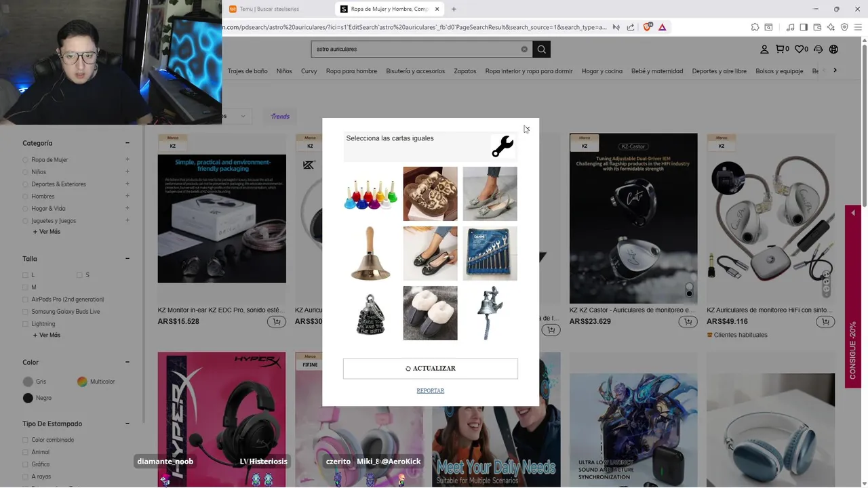Screen dimensions: 868x488
Task: Close the Ropa de Mujer y Hombre tab
Action: (x=437, y=9)
